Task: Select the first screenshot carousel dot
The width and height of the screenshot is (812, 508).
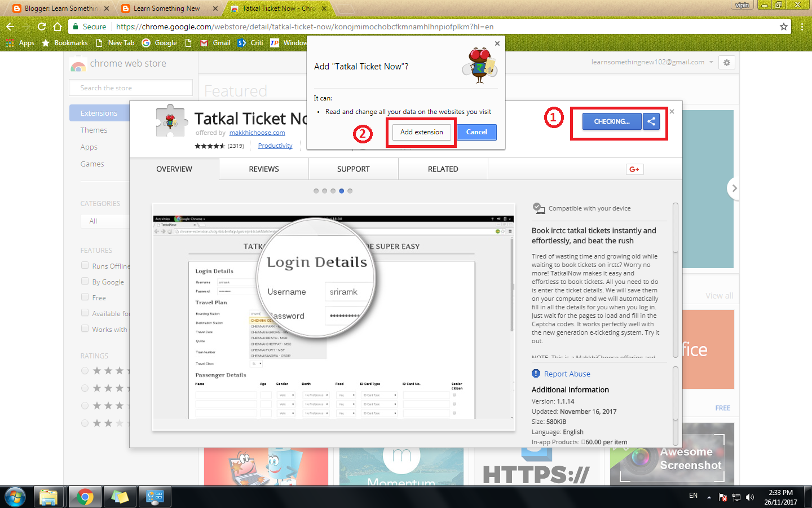Action: pos(316,191)
